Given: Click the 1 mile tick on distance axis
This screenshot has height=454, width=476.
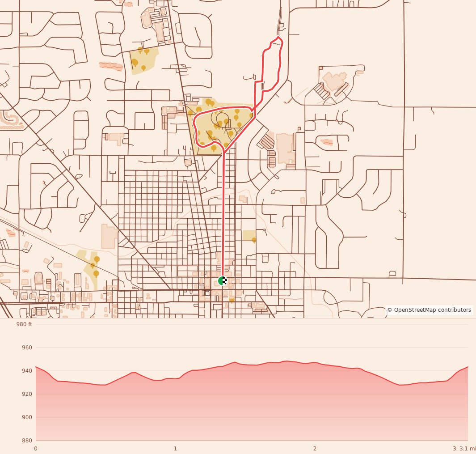Looking at the screenshot, I should [175, 448].
